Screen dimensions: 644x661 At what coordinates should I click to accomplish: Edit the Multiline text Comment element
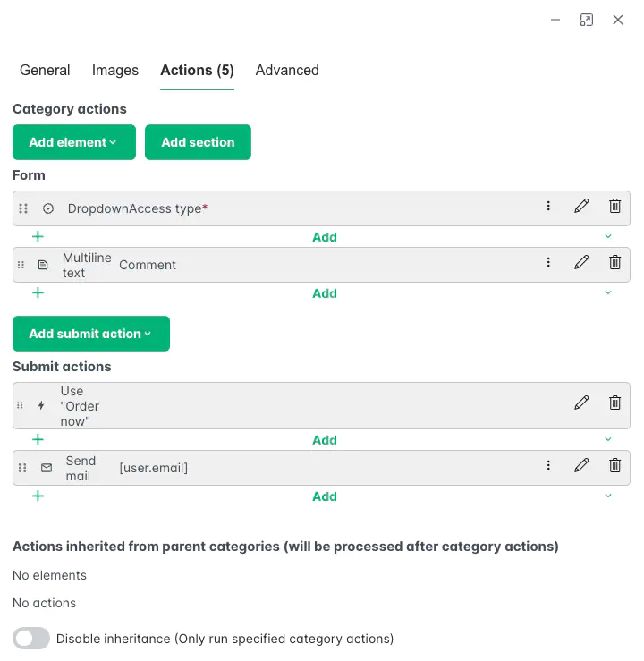[581, 262]
